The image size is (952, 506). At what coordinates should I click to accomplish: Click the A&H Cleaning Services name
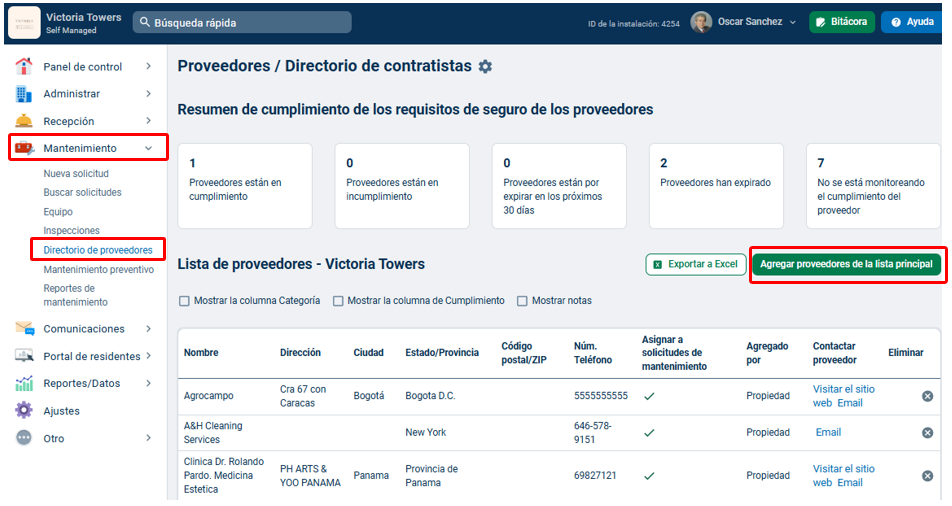[213, 432]
